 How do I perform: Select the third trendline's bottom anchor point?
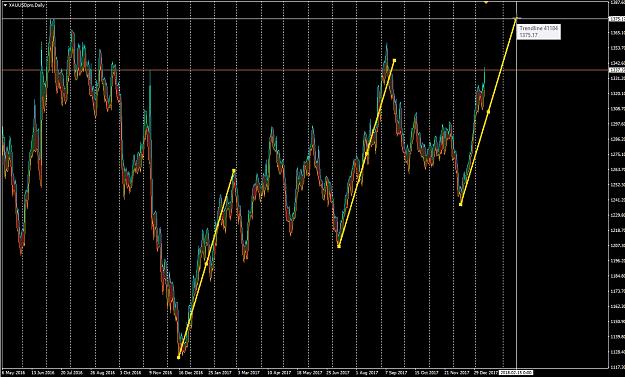461,204
